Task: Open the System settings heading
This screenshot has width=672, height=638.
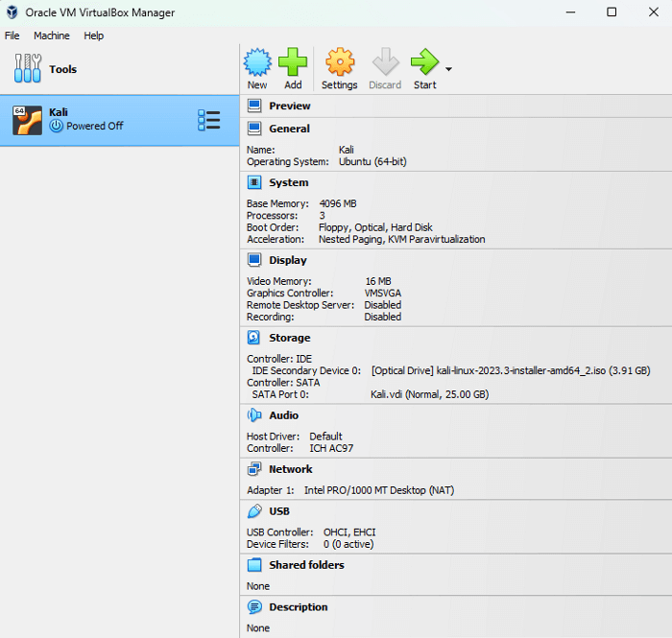Action: [288, 182]
